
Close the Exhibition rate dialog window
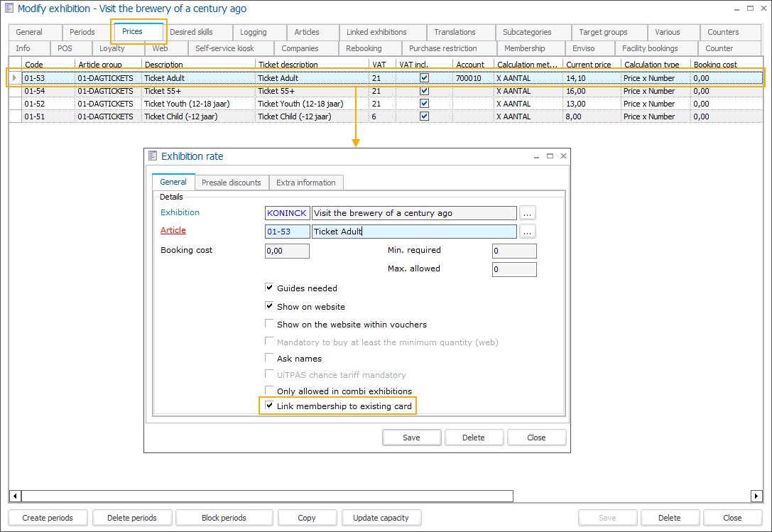click(x=563, y=156)
